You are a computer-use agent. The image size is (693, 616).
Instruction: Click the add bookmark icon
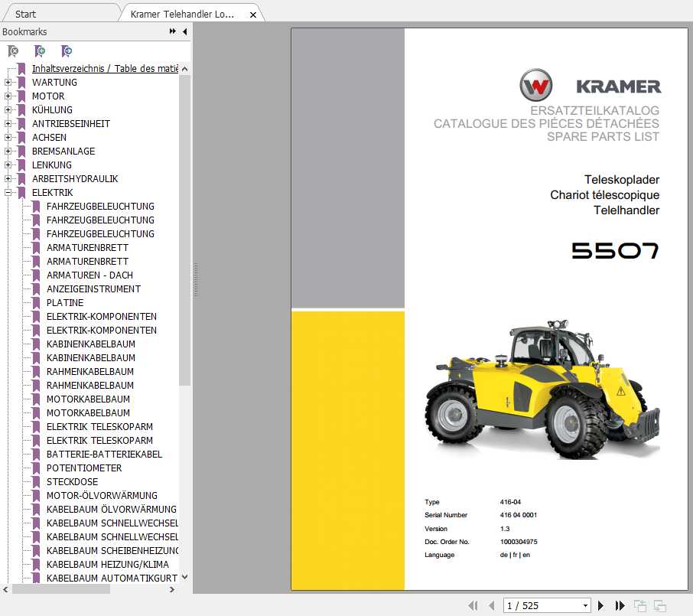(x=40, y=51)
